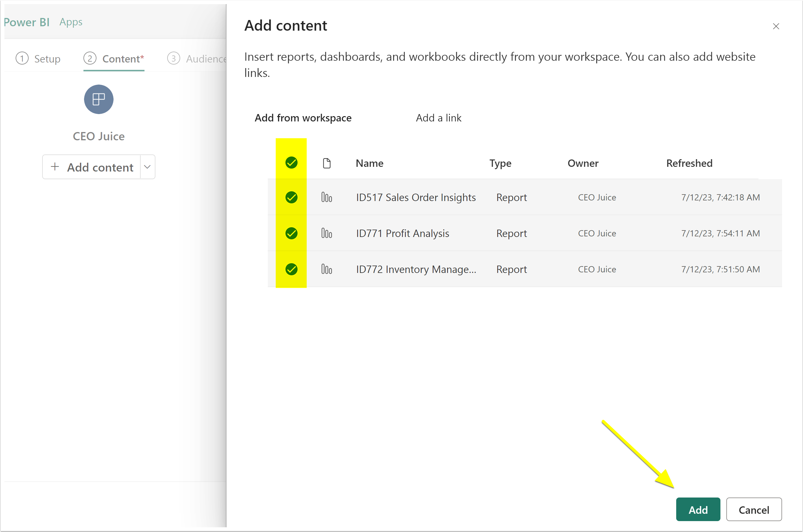Click the green Add button

point(698,509)
